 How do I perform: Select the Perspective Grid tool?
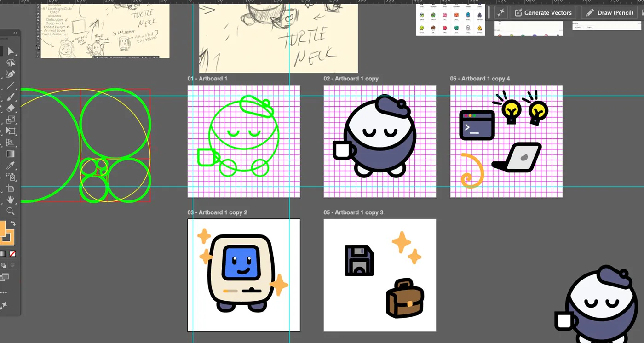pyautogui.click(x=11, y=143)
